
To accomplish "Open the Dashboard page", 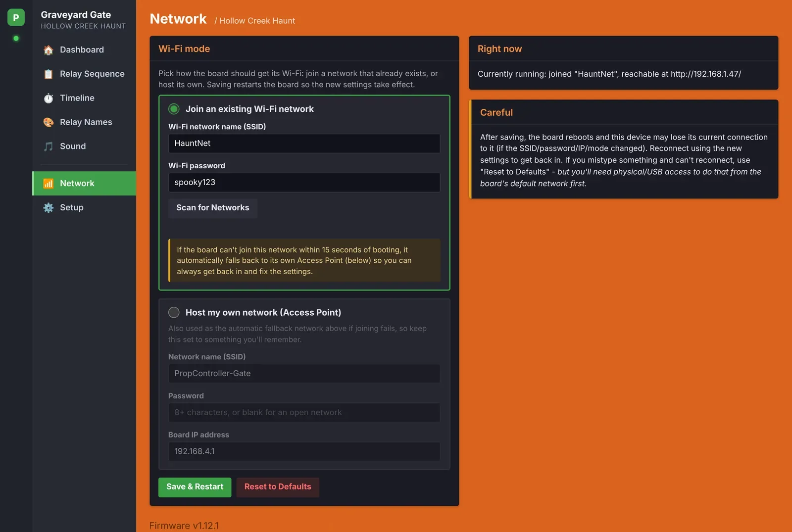I will (x=84, y=50).
